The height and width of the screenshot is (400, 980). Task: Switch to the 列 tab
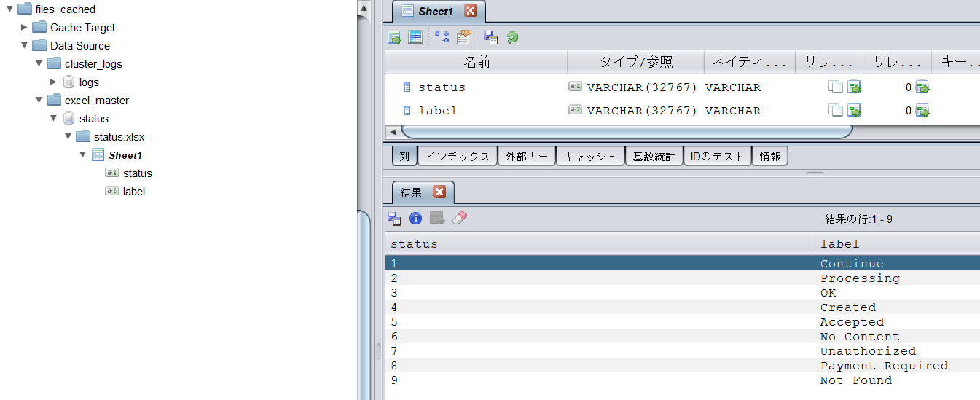click(404, 156)
